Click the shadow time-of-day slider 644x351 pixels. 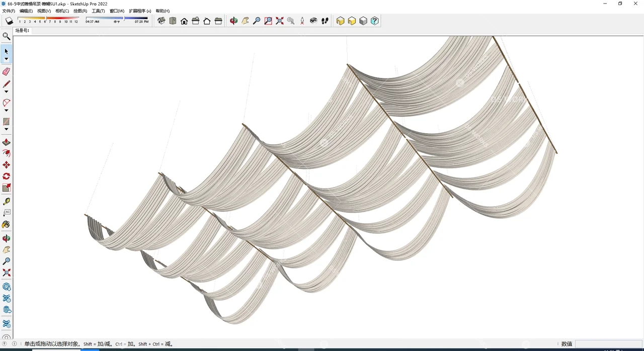(124, 21)
